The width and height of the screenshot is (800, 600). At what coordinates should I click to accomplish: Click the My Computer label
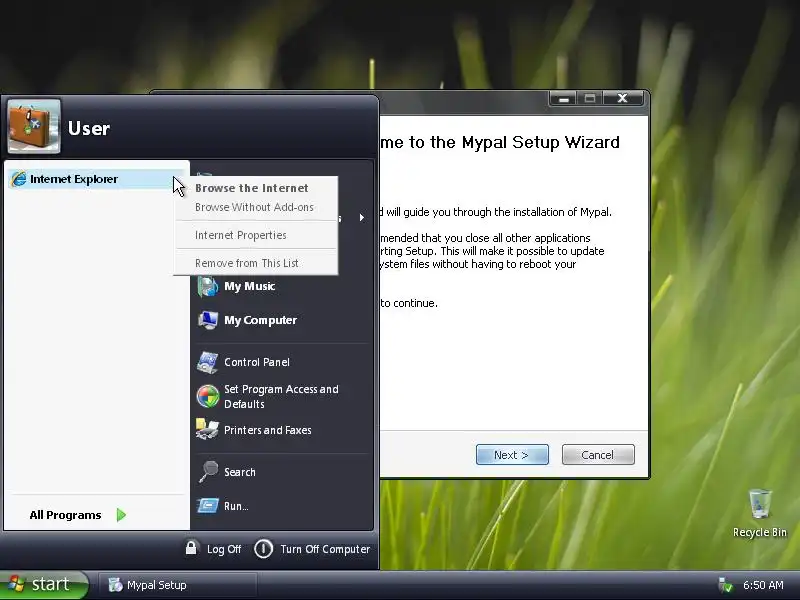pos(260,320)
